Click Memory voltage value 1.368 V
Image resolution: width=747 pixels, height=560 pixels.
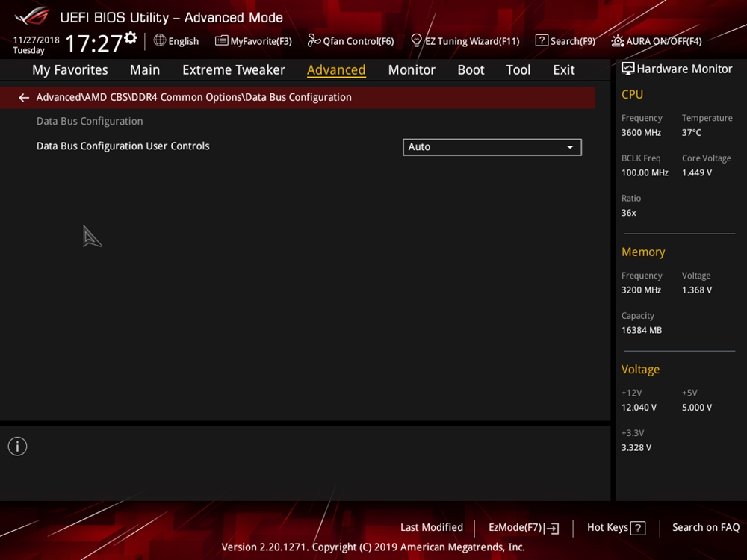coord(696,290)
